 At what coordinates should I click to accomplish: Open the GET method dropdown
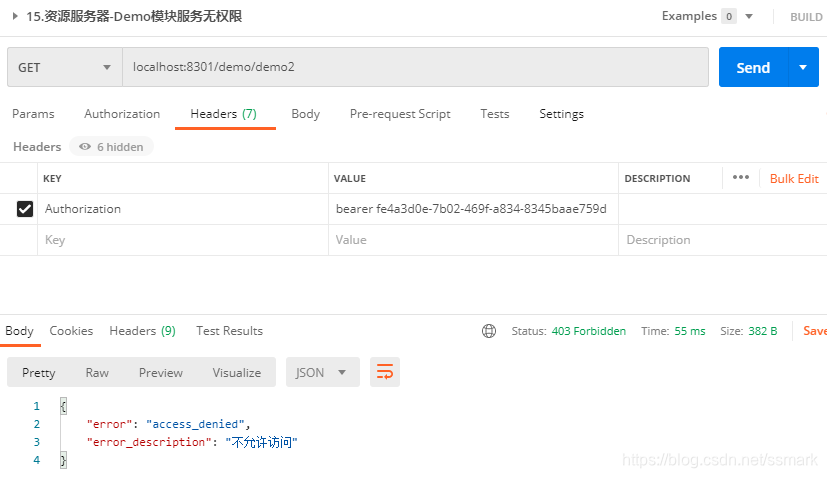coord(65,68)
